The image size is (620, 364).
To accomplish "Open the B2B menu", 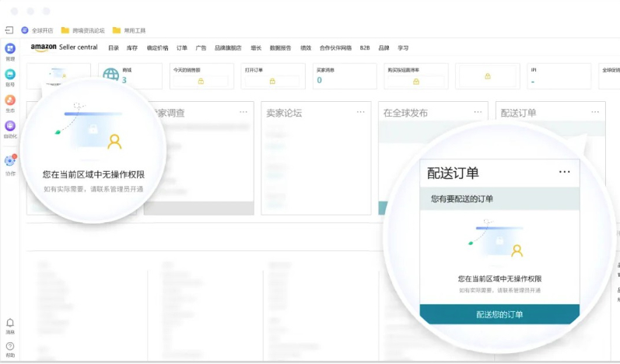I will [x=365, y=47].
